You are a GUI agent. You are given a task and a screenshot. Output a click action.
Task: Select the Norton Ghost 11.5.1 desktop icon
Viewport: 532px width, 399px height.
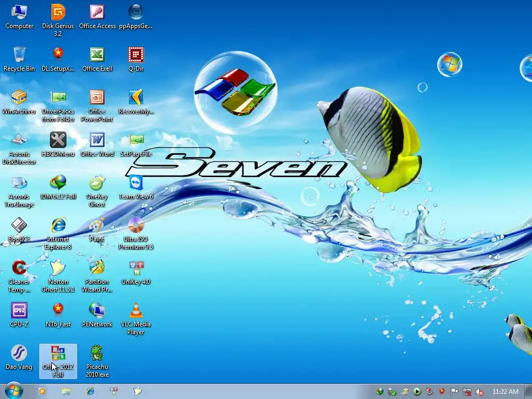coord(58,276)
